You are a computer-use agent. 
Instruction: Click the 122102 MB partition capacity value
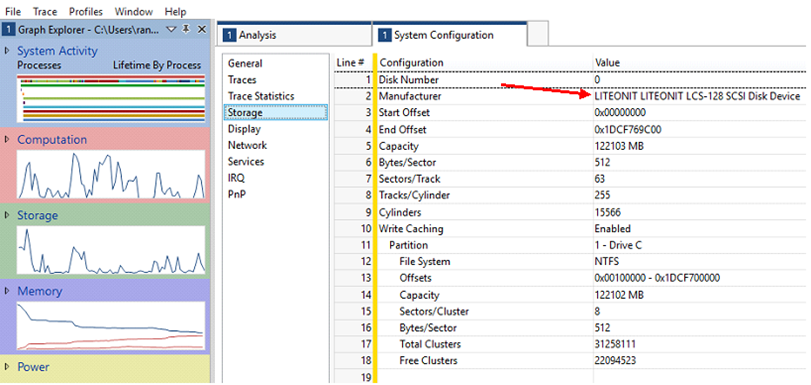[620, 295]
